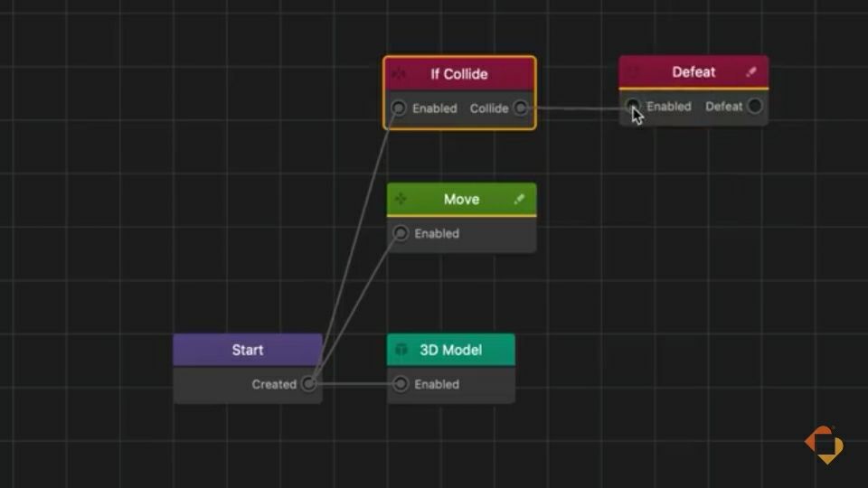Click the edit pencil icon on Move node
868x488 pixels.
pos(519,199)
